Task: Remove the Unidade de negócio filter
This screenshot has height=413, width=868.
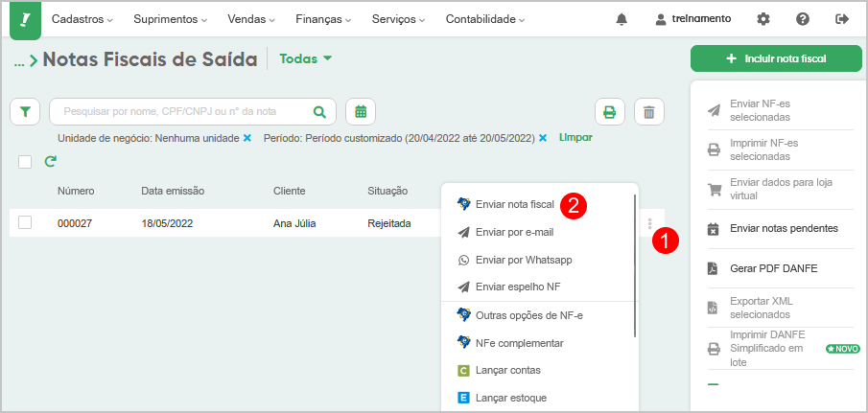Action: (247, 138)
